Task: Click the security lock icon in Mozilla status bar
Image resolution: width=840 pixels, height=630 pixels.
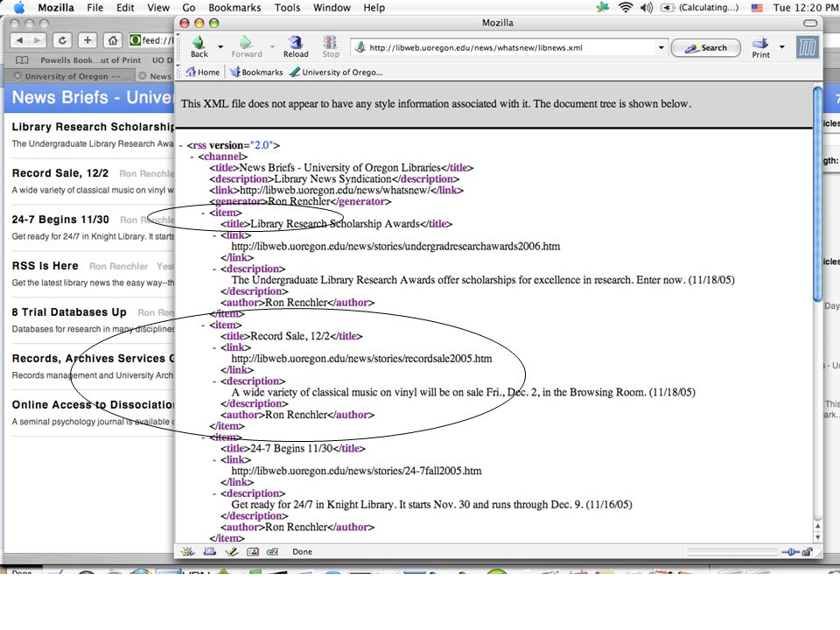Action: pos(807,552)
